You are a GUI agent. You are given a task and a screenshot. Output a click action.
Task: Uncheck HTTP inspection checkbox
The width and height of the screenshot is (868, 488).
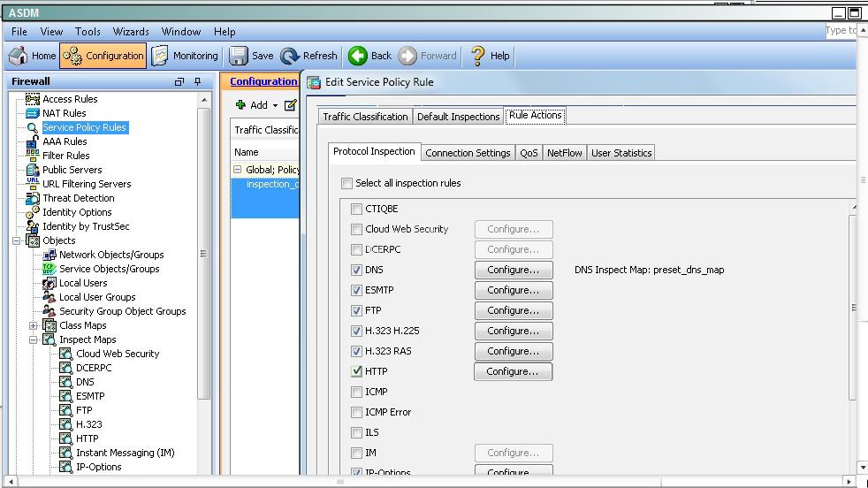(356, 371)
